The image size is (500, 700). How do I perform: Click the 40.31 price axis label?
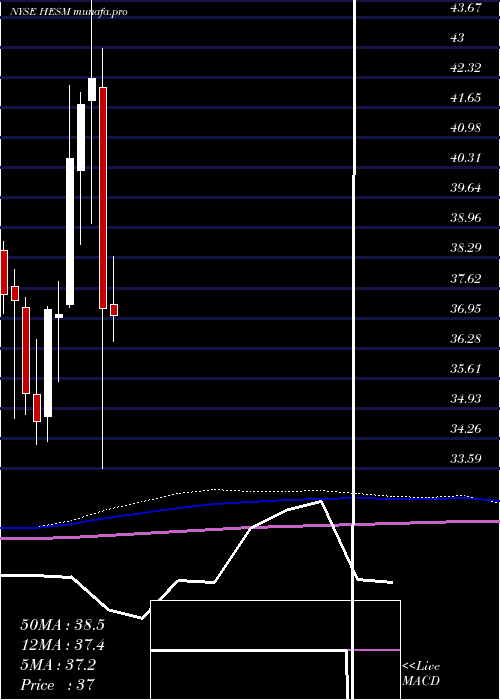(x=466, y=158)
